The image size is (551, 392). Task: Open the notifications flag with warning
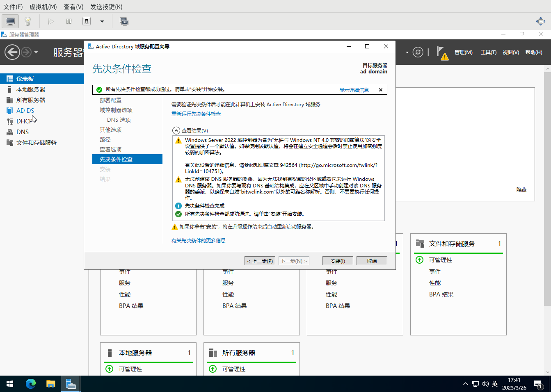tap(442, 53)
